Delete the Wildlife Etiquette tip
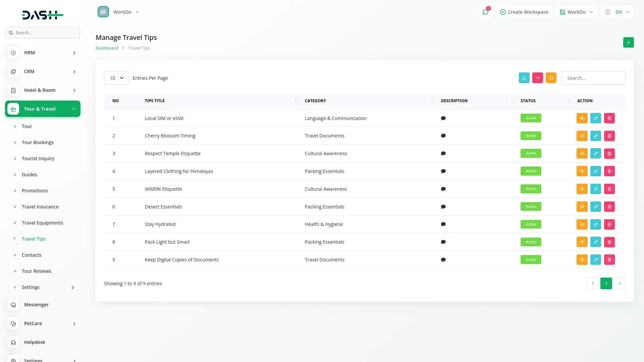This screenshot has height=362, width=644. click(x=609, y=189)
